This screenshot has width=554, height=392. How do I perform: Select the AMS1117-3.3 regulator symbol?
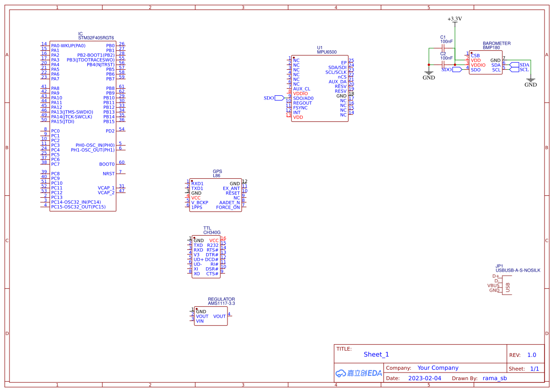click(210, 316)
